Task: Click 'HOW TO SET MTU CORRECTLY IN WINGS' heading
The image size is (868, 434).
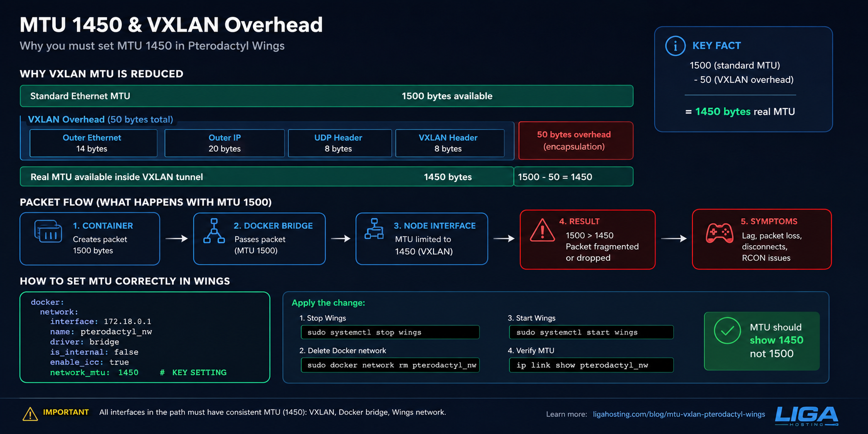Action: click(125, 281)
